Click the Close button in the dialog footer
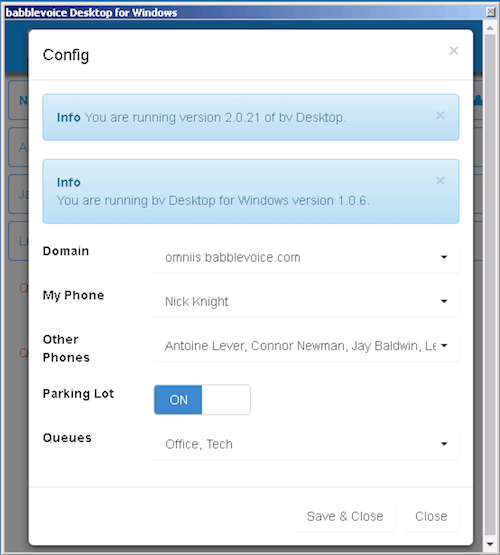Image resolution: width=500 pixels, height=555 pixels. [x=431, y=516]
